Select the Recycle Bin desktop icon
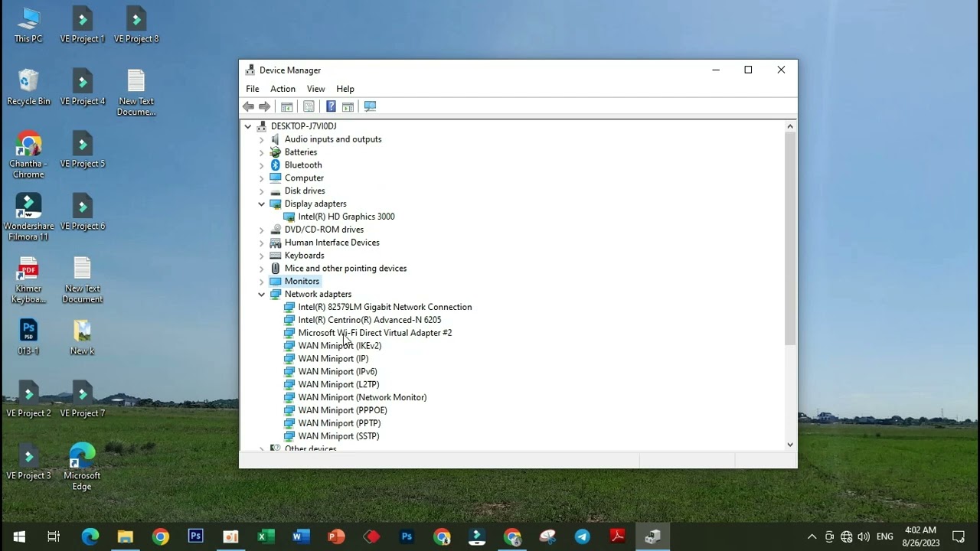The width and height of the screenshot is (980, 551). coord(28,87)
